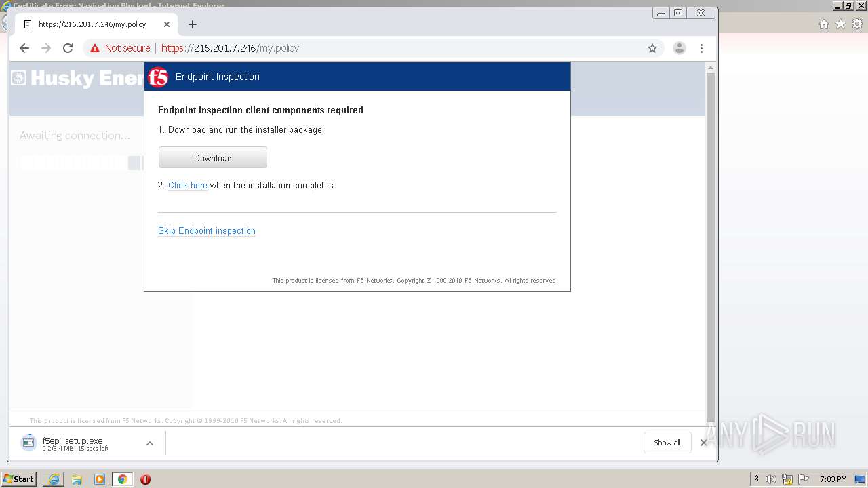
Task: Reload the page in Chrome
Action: (x=68, y=48)
